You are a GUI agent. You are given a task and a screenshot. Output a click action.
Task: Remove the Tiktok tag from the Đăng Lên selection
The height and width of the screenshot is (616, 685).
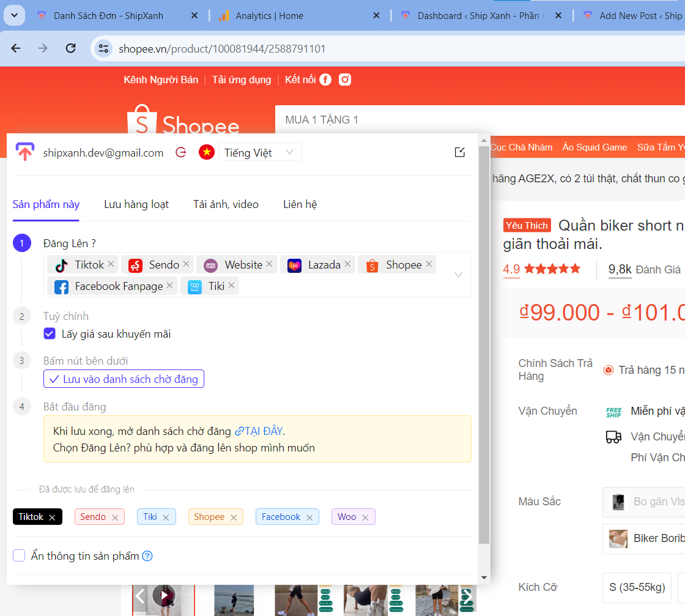click(x=111, y=264)
